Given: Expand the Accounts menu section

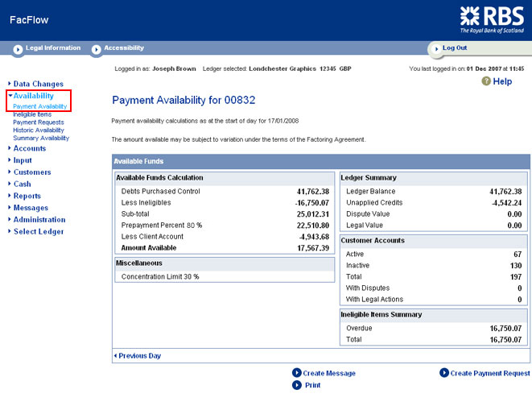Looking at the screenshot, I should (x=29, y=148).
